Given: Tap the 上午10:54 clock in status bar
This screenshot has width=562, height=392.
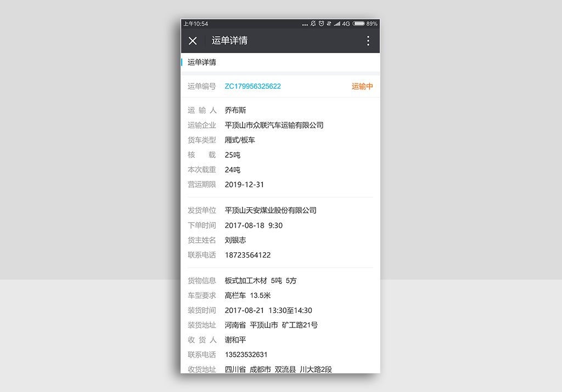Looking at the screenshot, I should (x=196, y=24).
